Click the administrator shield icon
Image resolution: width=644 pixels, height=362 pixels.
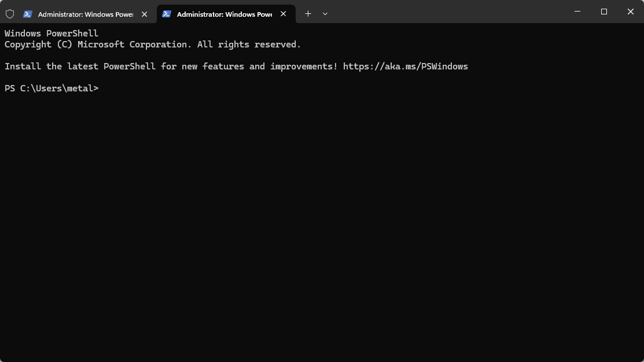pyautogui.click(x=10, y=14)
